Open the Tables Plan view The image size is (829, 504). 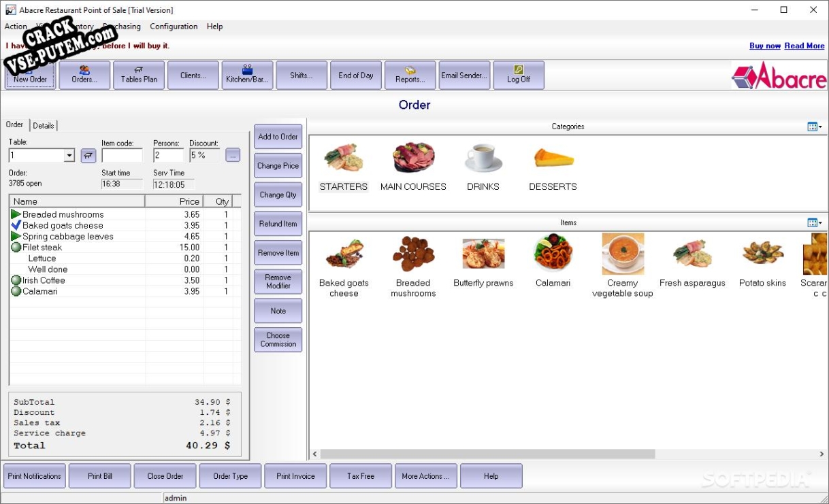[x=139, y=75]
